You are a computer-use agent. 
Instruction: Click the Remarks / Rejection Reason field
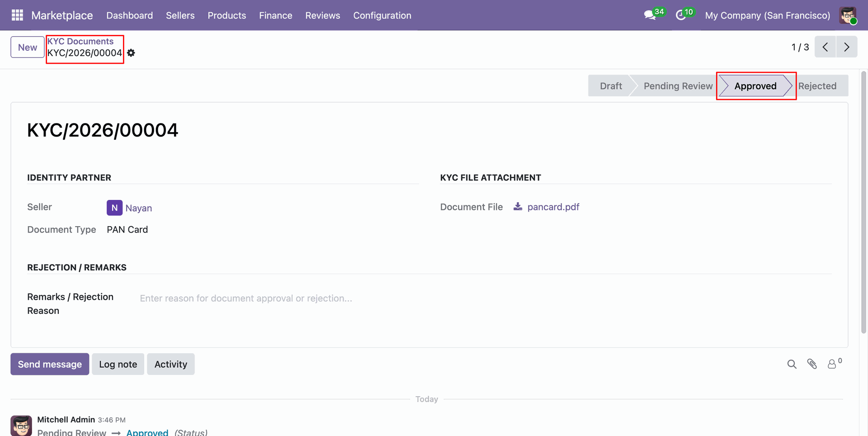coord(486,299)
